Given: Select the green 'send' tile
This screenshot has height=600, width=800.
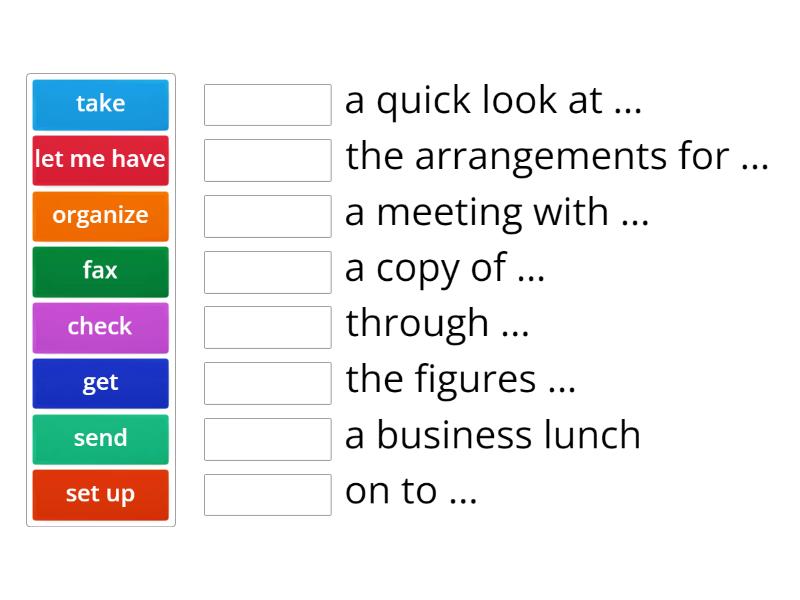Looking at the screenshot, I should click(x=100, y=438).
